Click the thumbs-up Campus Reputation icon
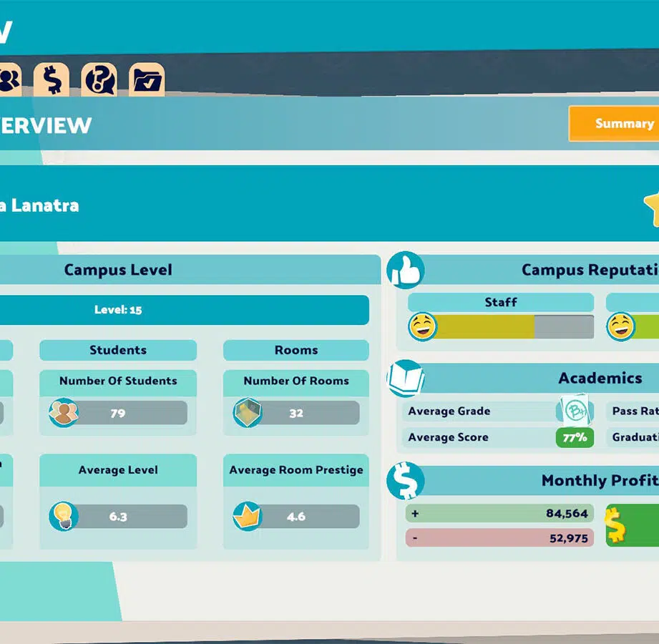The height and width of the screenshot is (644, 659). 406,270
